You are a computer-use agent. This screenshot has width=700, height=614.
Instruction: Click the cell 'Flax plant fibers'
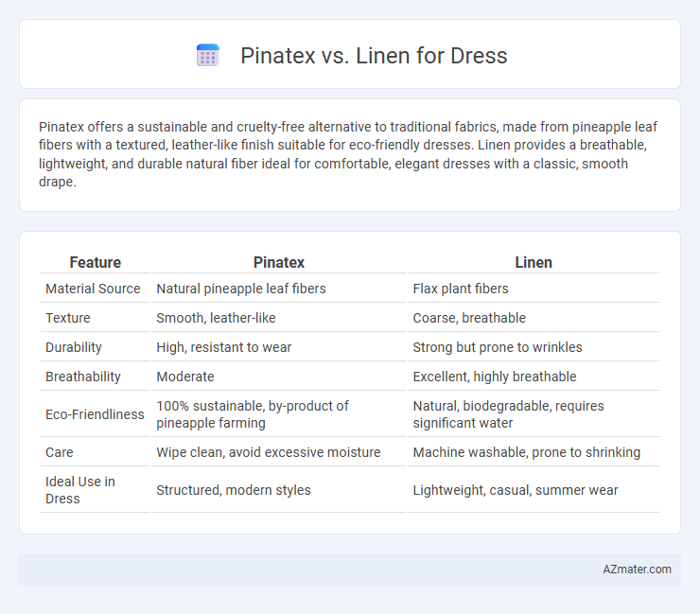(x=461, y=289)
